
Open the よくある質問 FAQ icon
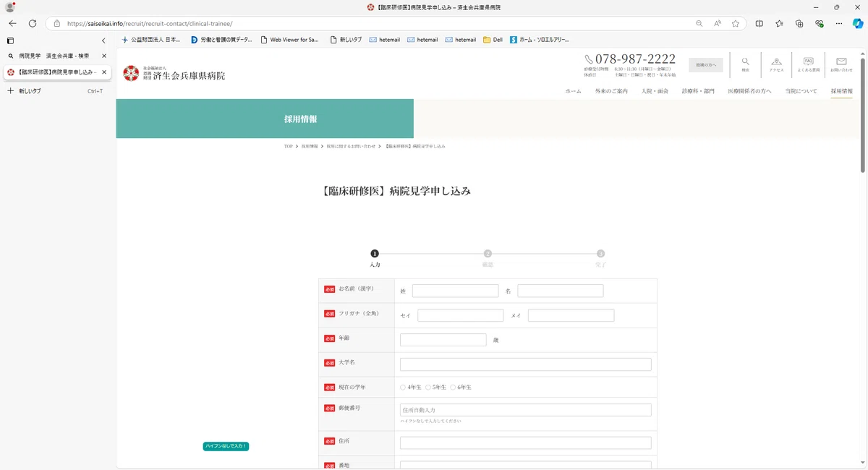[809, 65]
